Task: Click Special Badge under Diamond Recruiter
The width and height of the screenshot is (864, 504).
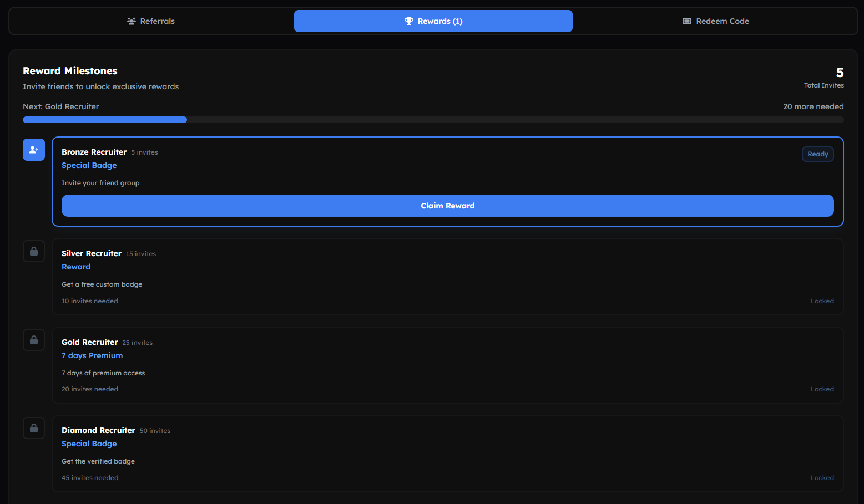Action: [89, 444]
